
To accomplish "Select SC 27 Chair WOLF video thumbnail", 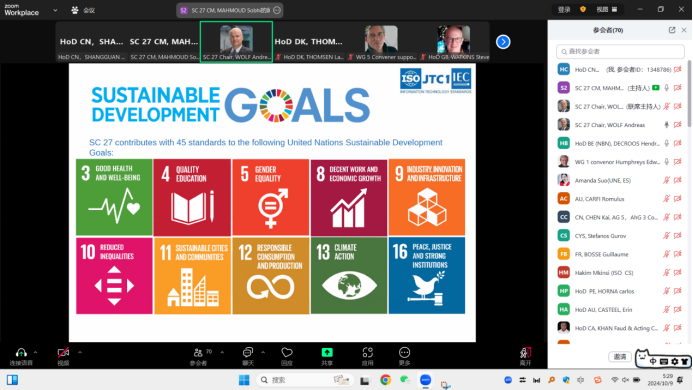I will point(236,42).
